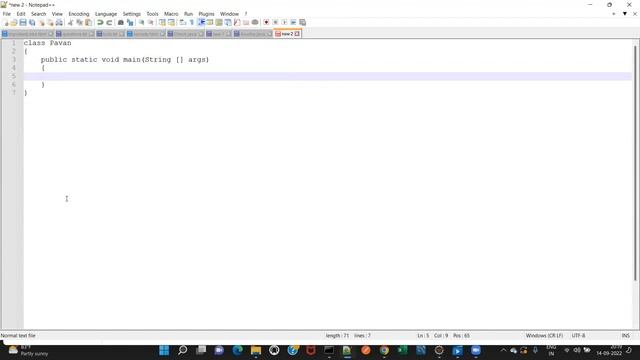Open the question mark help menu
This screenshot has height=360, width=640.
tap(246, 14)
